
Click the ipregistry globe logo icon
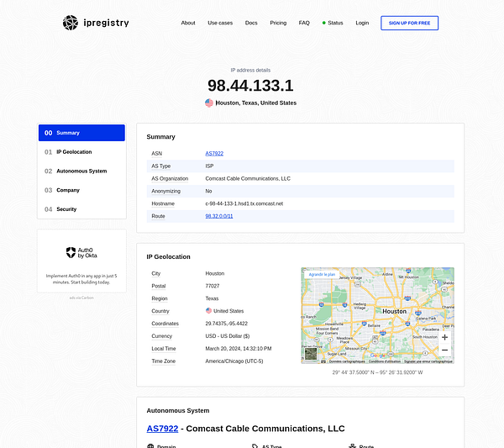(x=71, y=23)
